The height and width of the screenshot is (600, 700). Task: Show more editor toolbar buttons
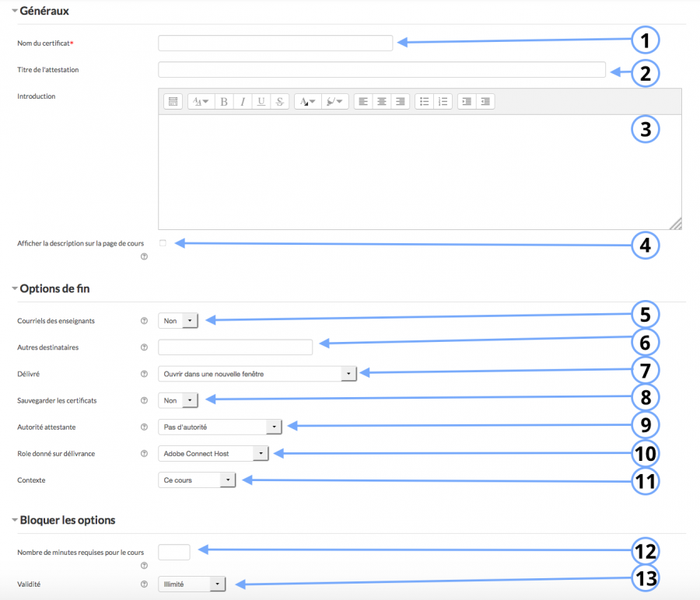coord(172,101)
